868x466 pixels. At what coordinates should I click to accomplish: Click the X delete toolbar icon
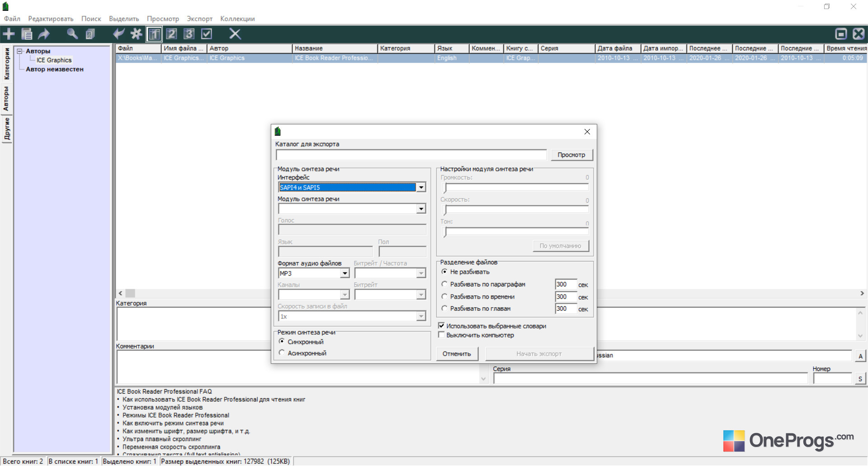235,34
